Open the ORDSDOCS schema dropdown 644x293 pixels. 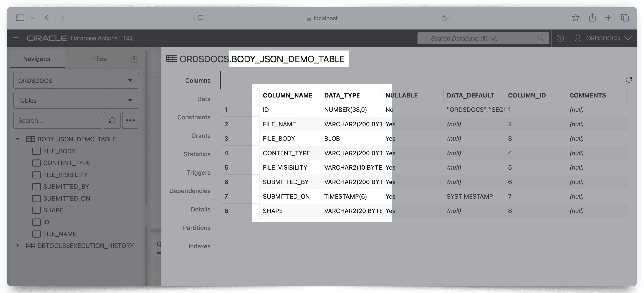point(76,80)
